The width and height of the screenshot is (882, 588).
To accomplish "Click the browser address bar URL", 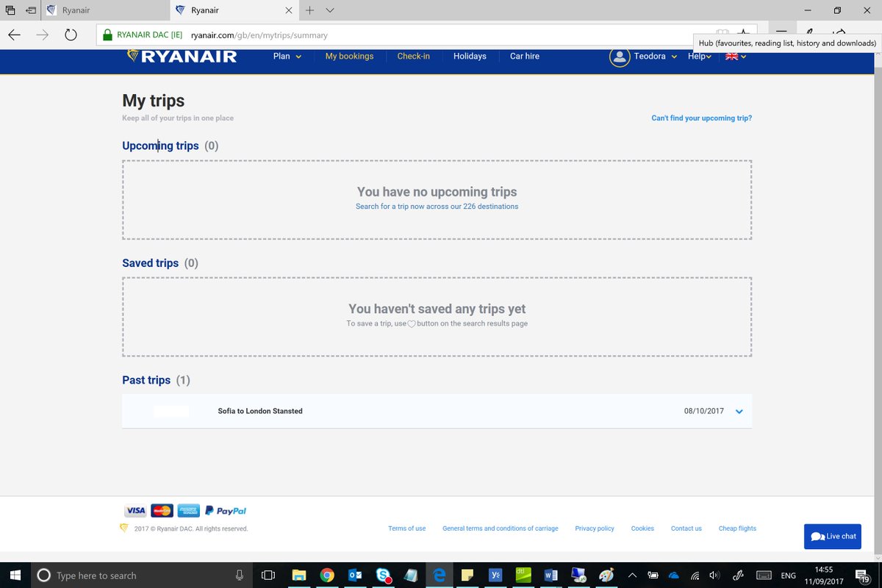I will (x=259, y=35).
